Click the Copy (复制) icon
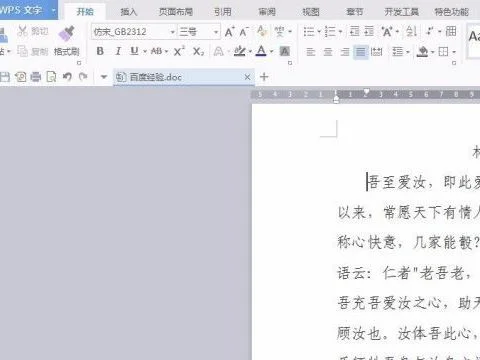The width and height of the screenshot is (480, 360). pyautogui.click(x=23, y=51)
